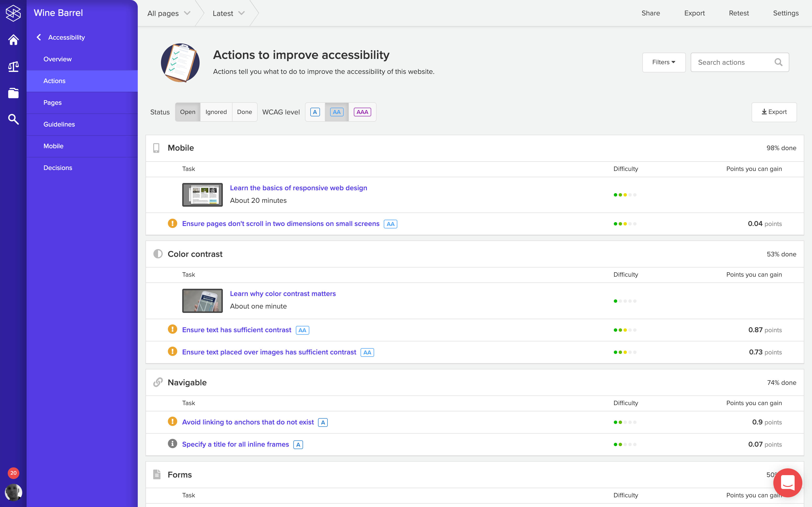This screenshot has width=812, height=507.
Task: Toggle the WCAG level A filter
Action: click(x=315, y=112)
